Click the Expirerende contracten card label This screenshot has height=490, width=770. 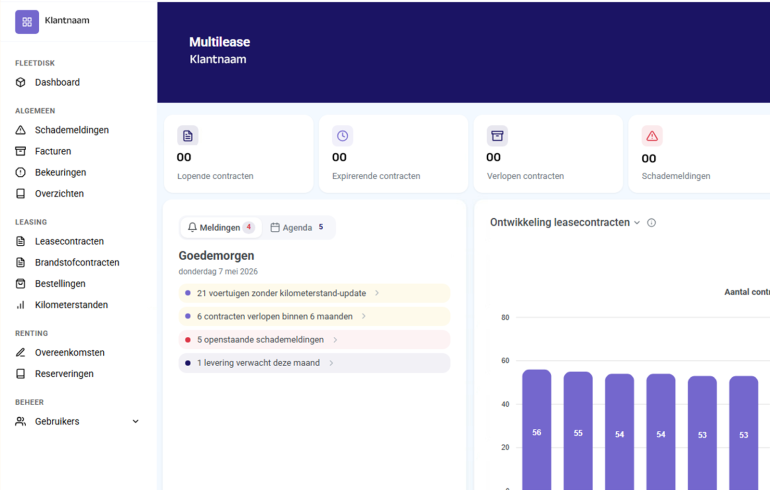376,176
